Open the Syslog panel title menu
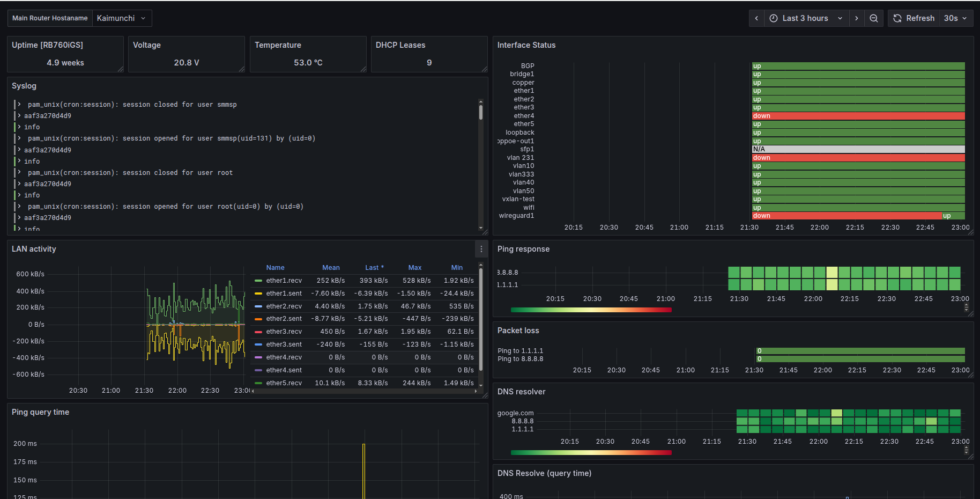Screen dimensions: 980x499 point(24,86)
